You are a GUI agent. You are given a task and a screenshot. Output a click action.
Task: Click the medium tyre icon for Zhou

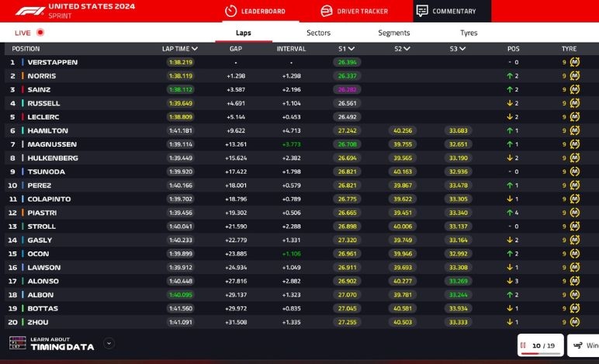(x=575, y=322)
